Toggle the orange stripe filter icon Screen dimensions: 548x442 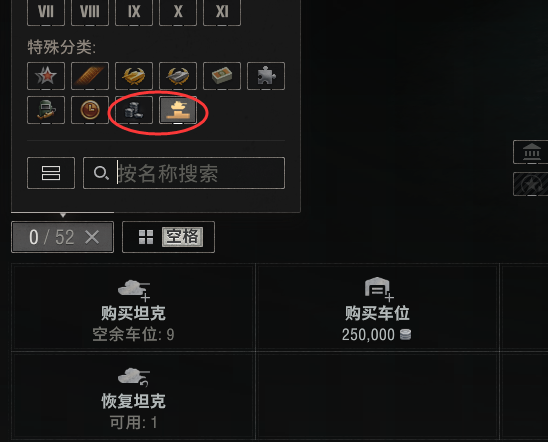90,76
